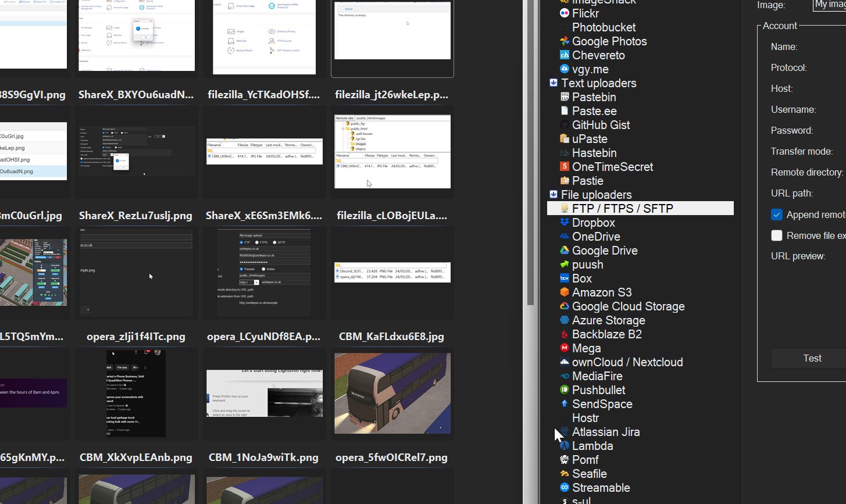Click the history panel vertical scrollbar
846x504 pixels.
[x=530, y=174]
